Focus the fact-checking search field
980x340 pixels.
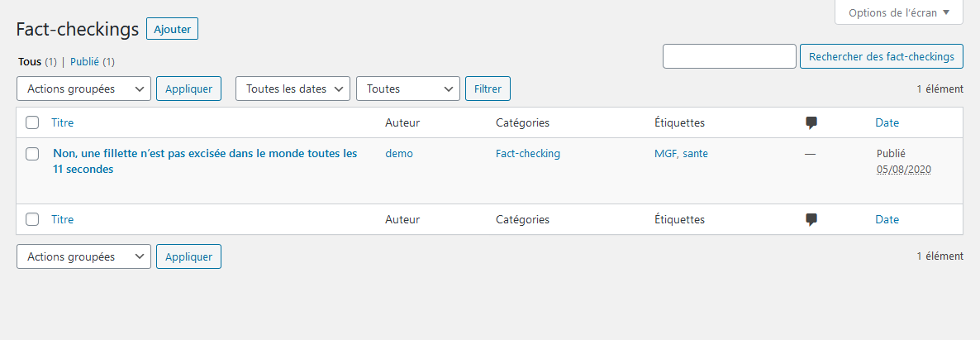[x=730, y=56]
